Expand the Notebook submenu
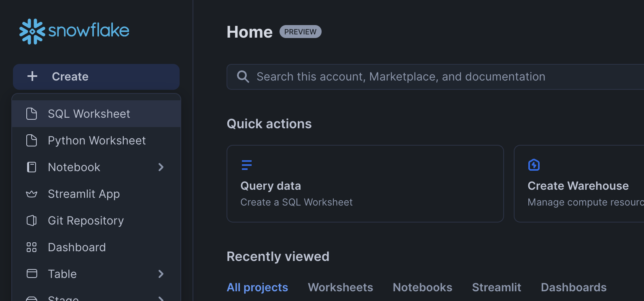Image resolution: width=644 pixels, height=301 pixels. pyautogui.click(x=161, y=167)
